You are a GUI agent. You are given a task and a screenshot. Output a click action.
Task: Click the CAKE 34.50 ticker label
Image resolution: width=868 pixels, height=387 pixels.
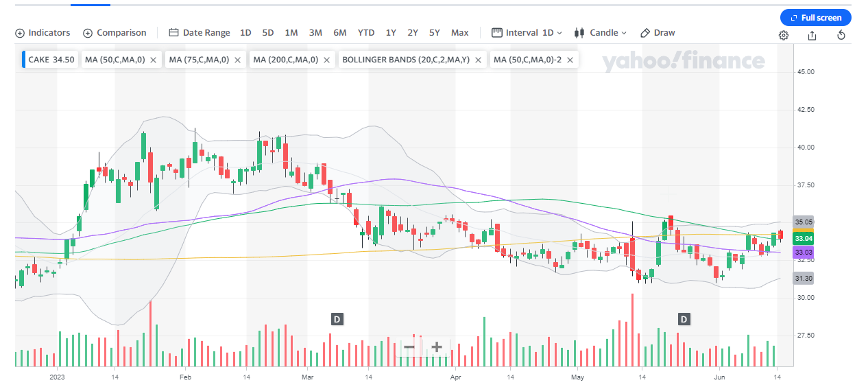[51, 60]
